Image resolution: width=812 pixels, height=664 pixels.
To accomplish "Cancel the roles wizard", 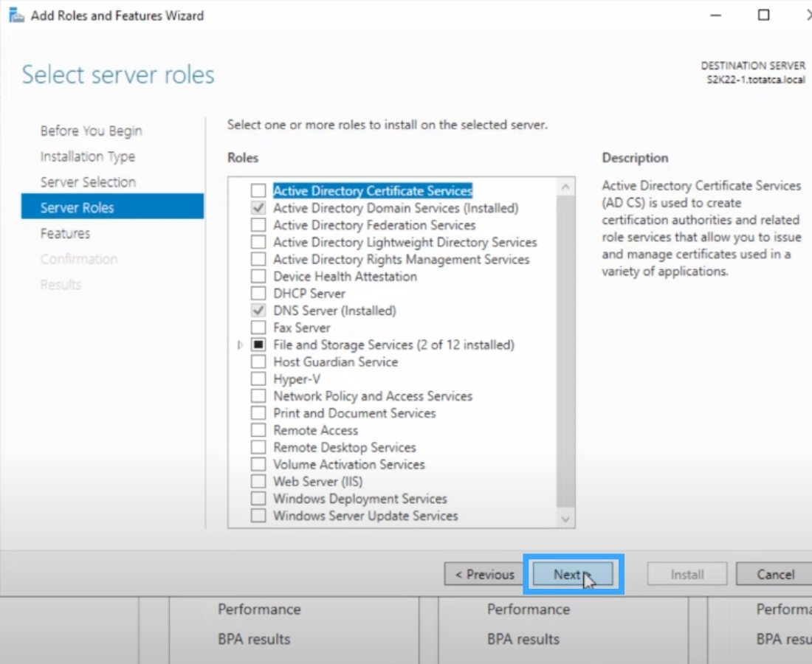I will coord(775,575).
